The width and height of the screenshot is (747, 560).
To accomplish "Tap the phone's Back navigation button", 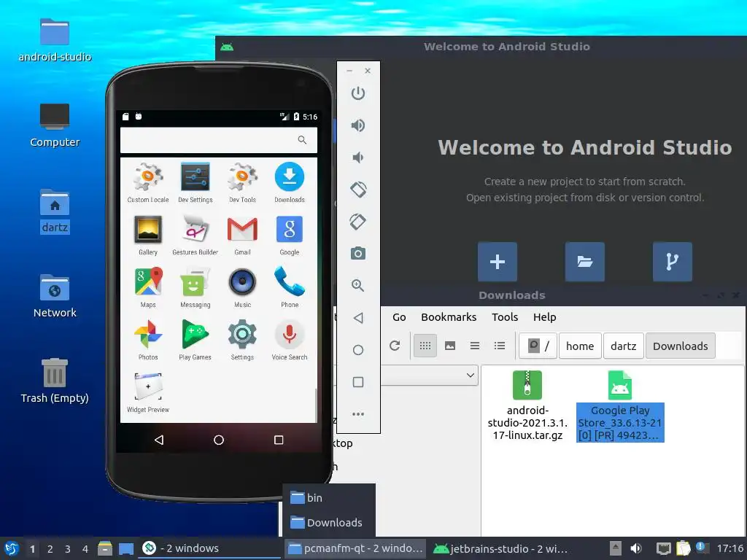I will (x=159, y=440).
